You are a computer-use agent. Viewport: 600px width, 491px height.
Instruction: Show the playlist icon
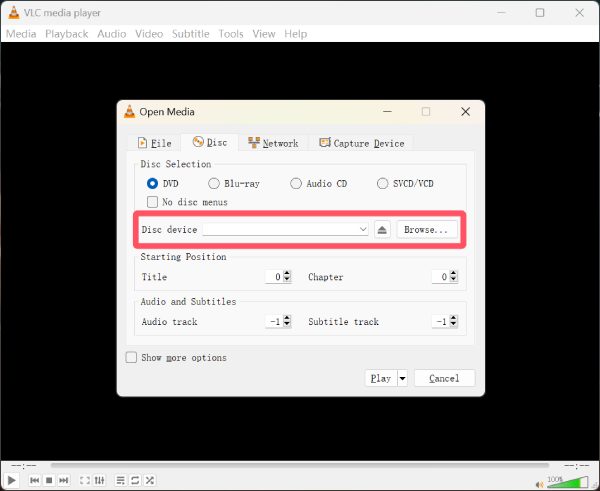point(120,480)
